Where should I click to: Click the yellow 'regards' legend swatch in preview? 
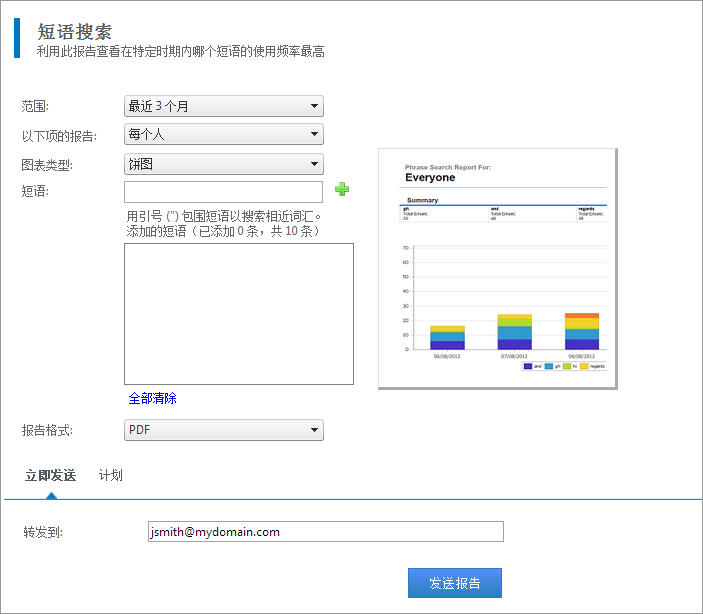coord(584,367)
